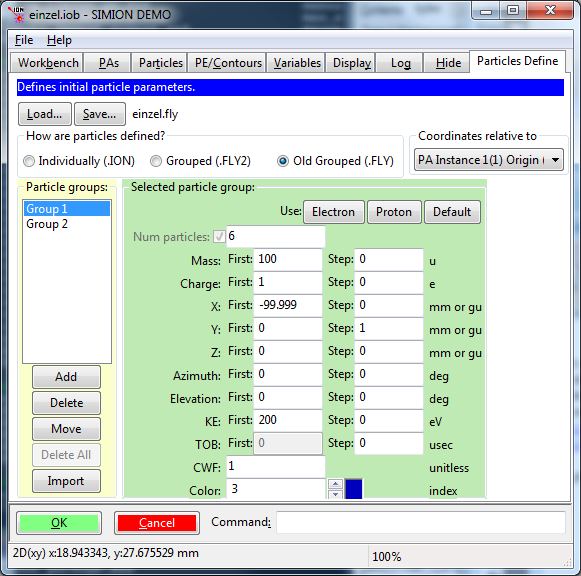
Task: Click the Charge Step field
Action: 389,282
